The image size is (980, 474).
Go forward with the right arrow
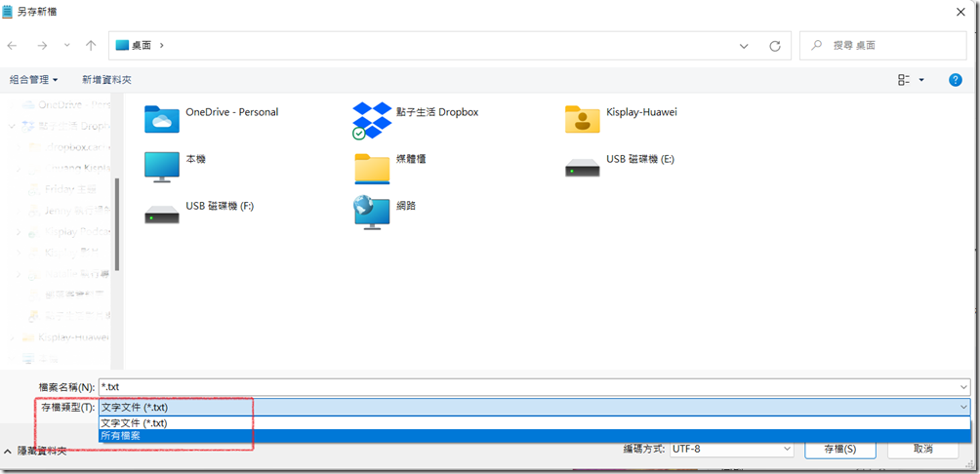(42, 46)
